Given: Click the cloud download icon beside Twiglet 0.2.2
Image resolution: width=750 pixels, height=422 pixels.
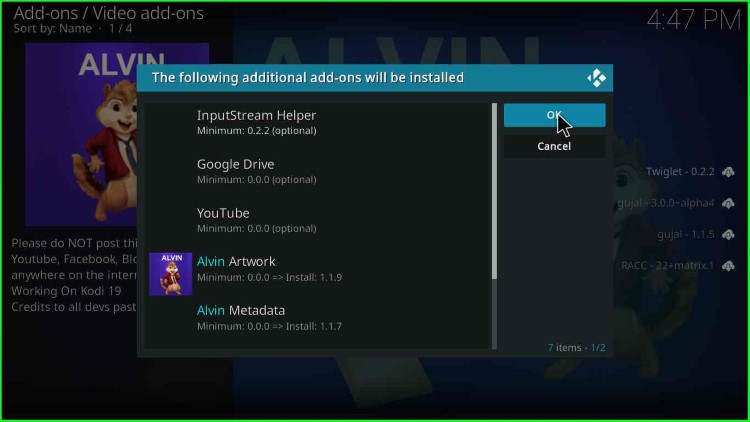Looking at the screenshot, I should pos(728,172).
